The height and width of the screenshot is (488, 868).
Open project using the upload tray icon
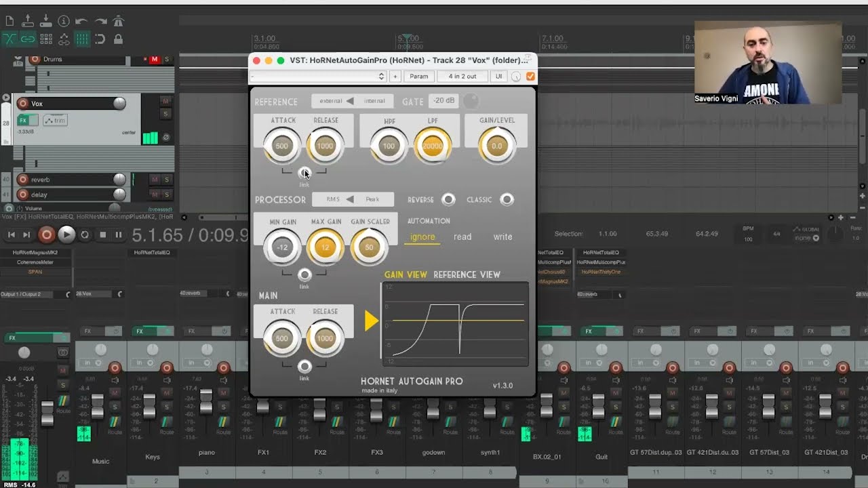[28, 21]
